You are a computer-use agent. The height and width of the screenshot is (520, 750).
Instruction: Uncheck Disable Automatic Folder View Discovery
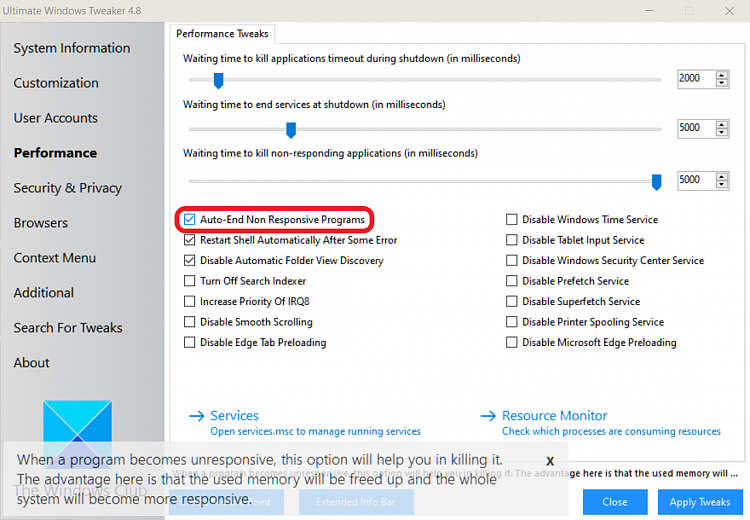(189, 261)
